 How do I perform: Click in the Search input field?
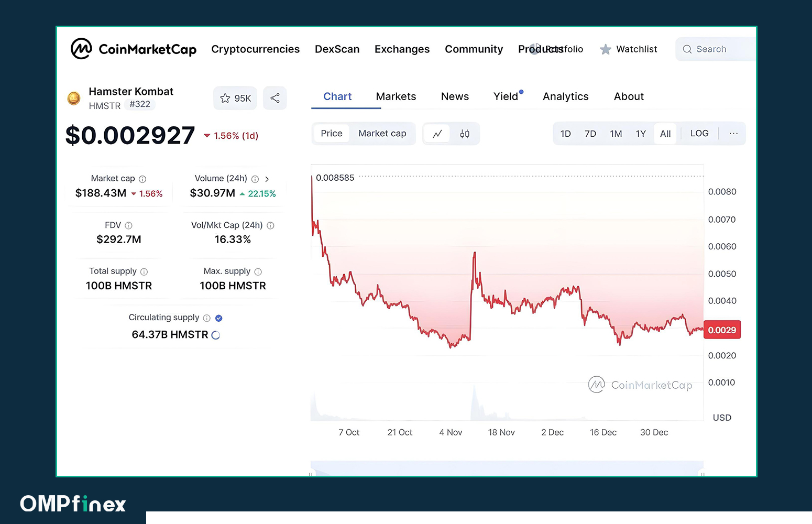716,49
